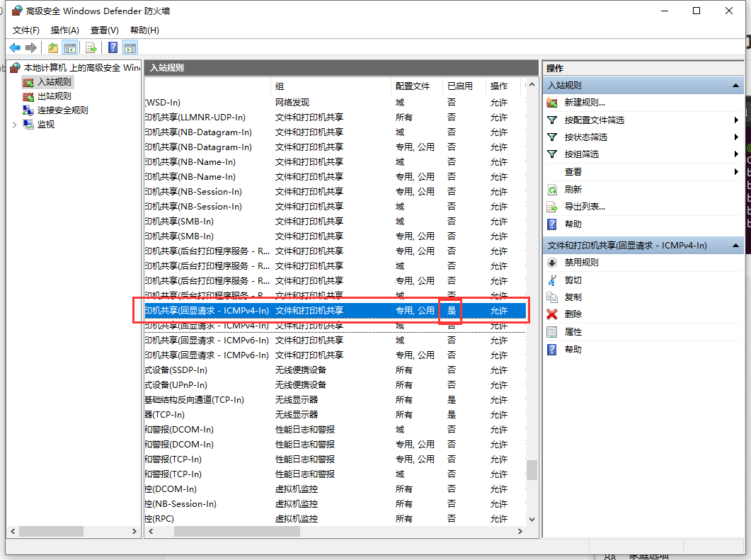Image resolution: width=751 pixels, height=560 pixels.
Task: Click the 新建规则 brick wall icon
Action: pos(552,103)
